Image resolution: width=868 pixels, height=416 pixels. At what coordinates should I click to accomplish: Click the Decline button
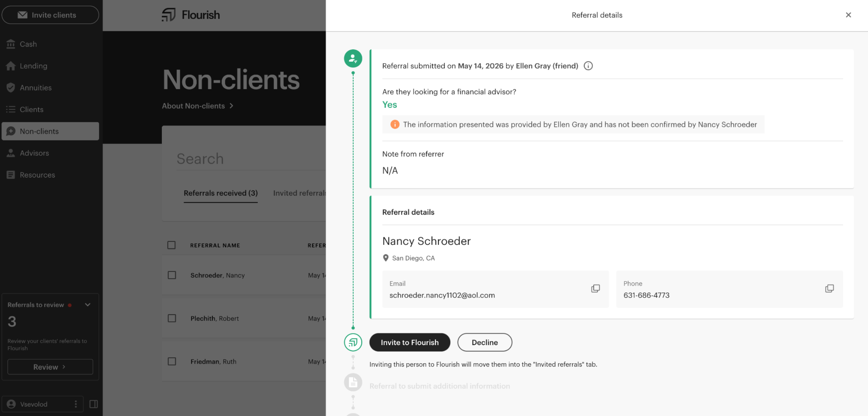(485, 342)
